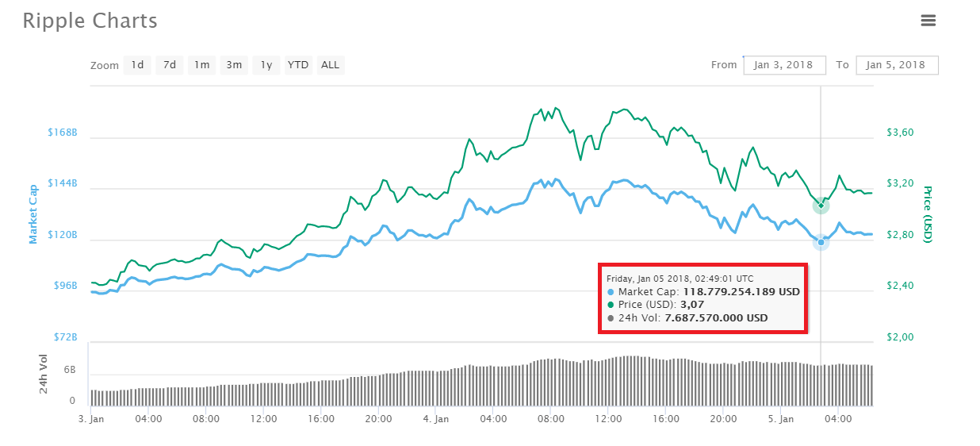980x446 pixels.
Task: Click the $144B axis value
Action: [63, 183]
